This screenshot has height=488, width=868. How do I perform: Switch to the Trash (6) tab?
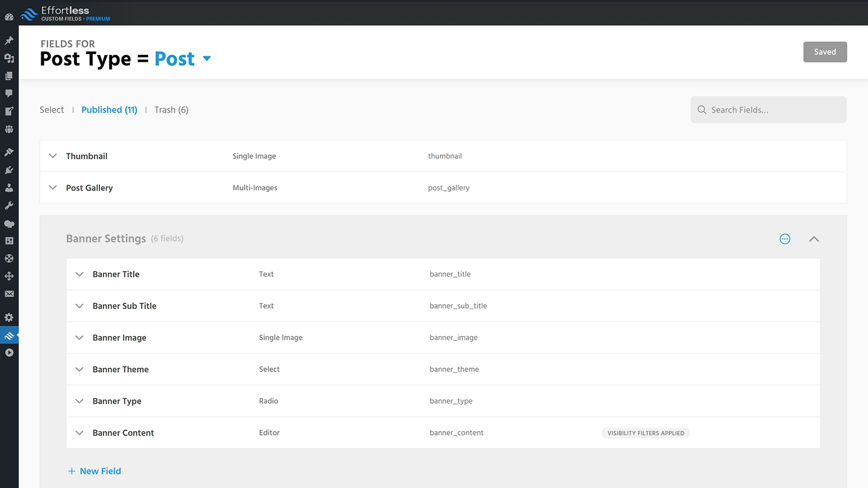tap(171, 110)
